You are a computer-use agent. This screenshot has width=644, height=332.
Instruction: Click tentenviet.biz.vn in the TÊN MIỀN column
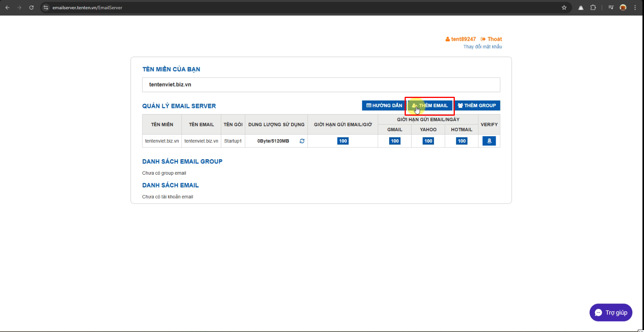coord(162,141)
